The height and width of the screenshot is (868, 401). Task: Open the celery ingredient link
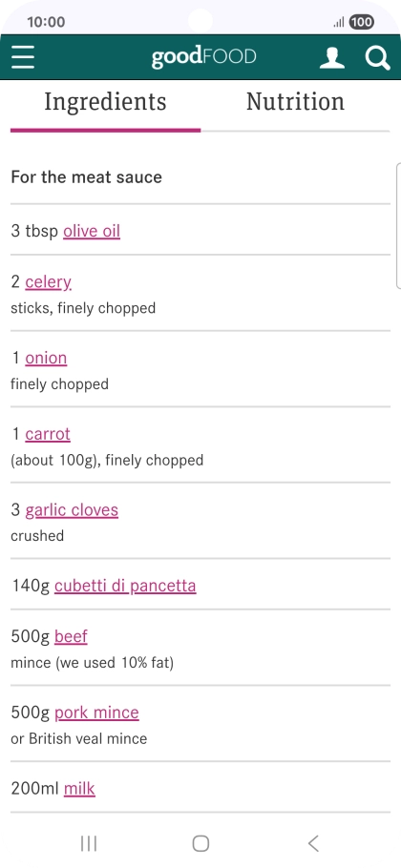(x=48, y=281)
